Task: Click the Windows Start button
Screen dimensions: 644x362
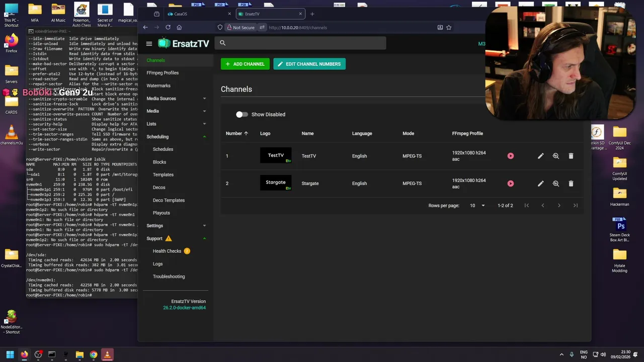Action: [x=10, y=354]
